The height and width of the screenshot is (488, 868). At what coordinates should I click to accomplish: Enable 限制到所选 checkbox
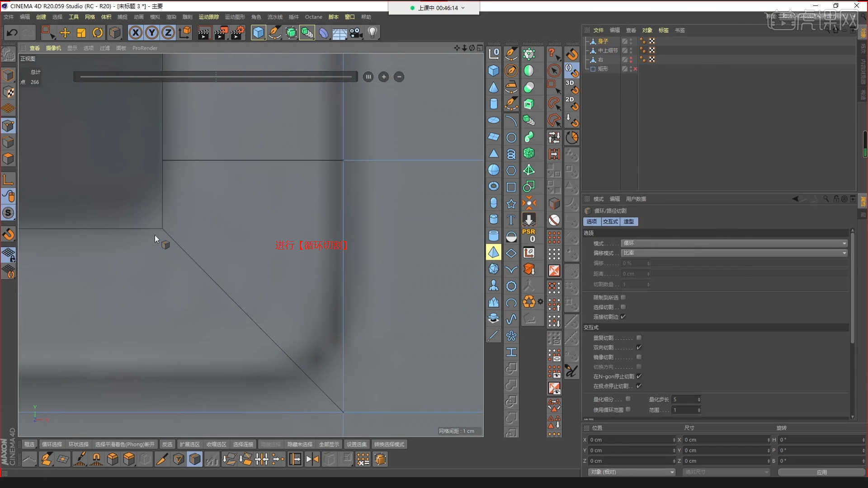point(623,297)
